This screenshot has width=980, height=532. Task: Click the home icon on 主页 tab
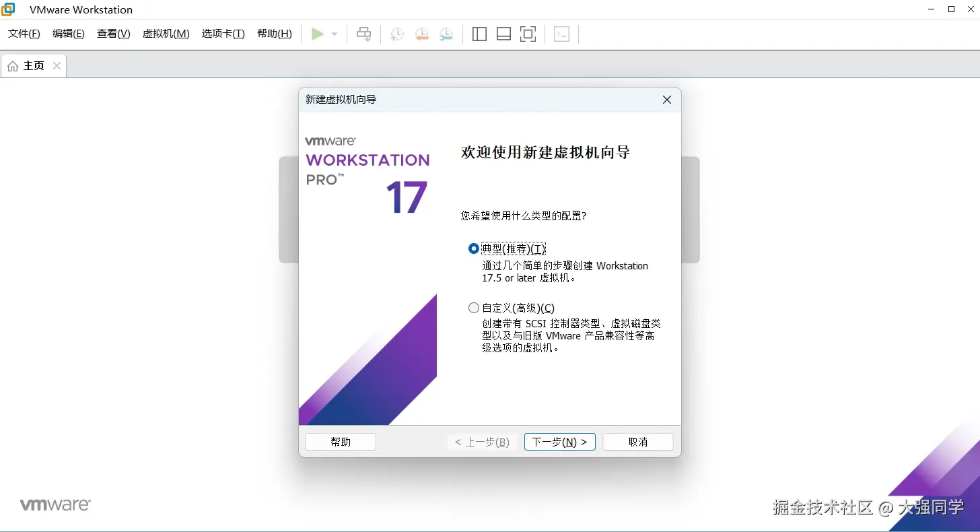click(13, 66)
